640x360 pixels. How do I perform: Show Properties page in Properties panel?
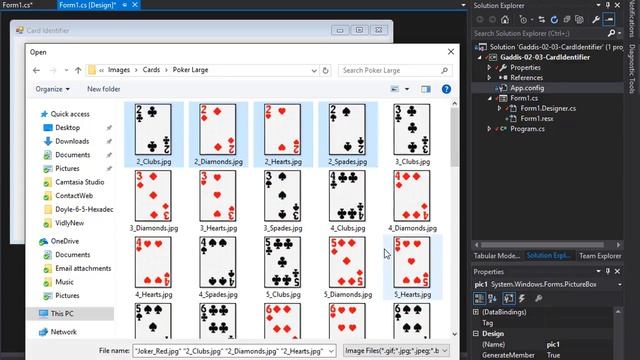click(x=509, y=298)
